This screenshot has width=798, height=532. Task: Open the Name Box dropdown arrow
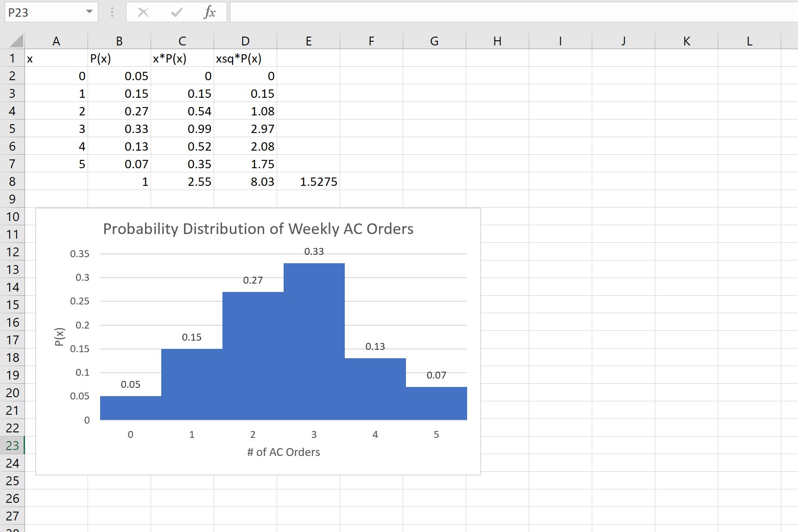(x=89, y=12)
